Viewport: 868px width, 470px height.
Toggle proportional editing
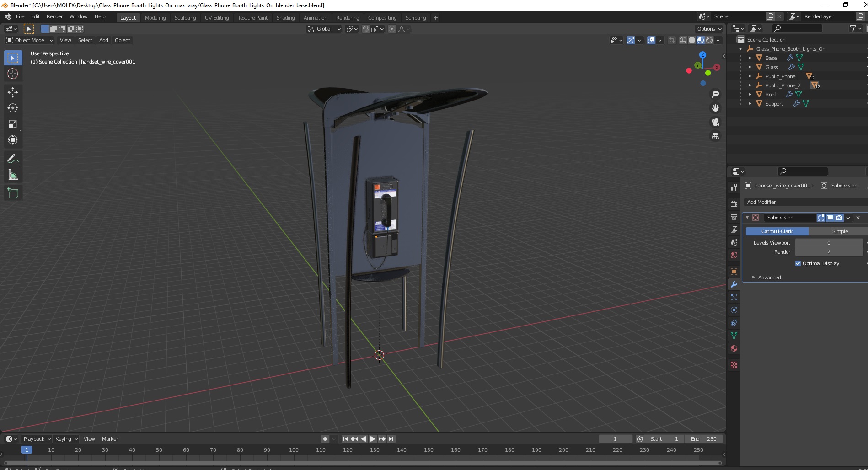tap(392, 29)
